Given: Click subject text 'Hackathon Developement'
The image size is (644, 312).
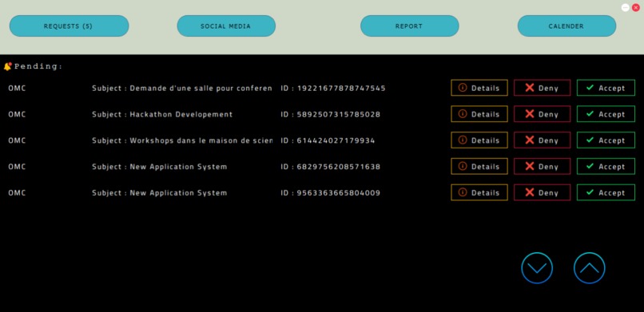Looking at the screenshot, I should click(x=181, y=114).
